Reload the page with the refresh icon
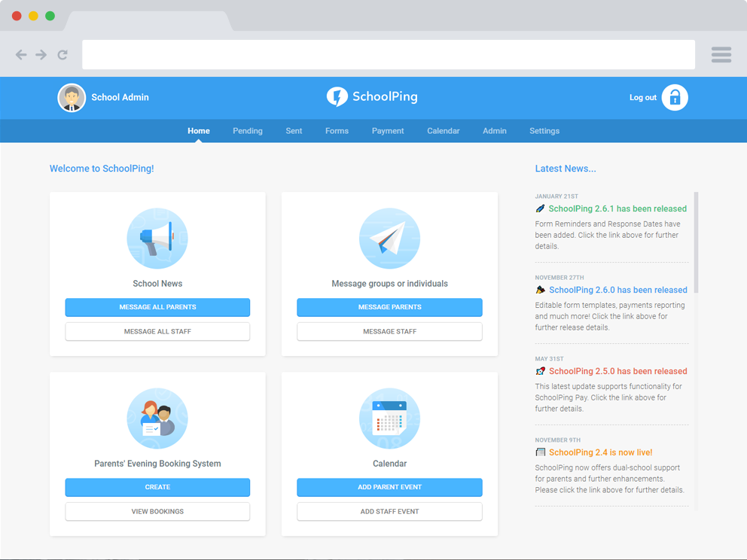This screenshot has height=560, width=747. tap(63, 55)
